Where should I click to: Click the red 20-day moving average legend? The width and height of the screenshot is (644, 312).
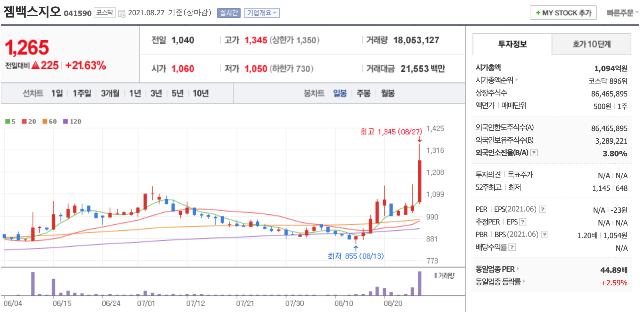[29, 121]
